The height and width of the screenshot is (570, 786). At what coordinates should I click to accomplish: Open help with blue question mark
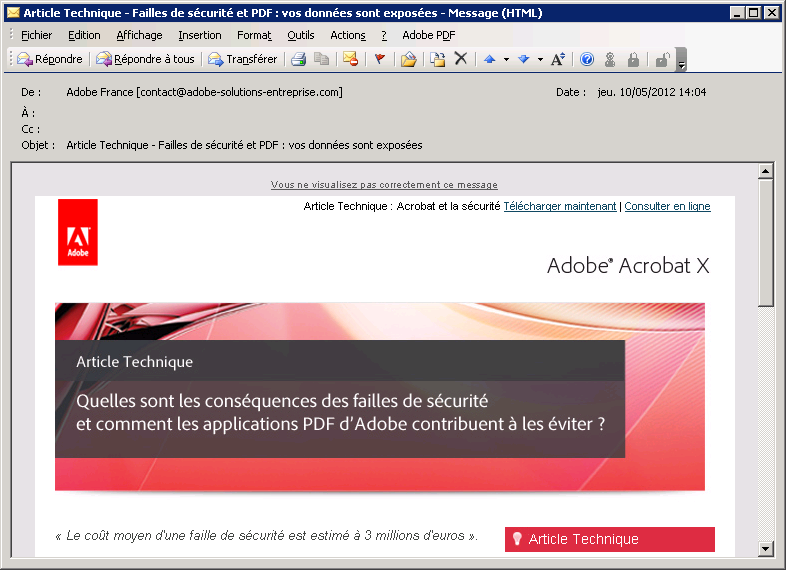click(587, 59)
